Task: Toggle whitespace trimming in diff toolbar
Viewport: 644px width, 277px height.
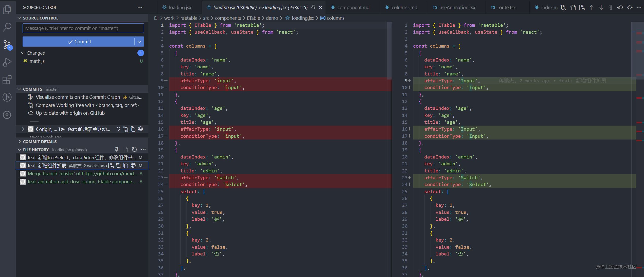Action: tap(611, 7)
